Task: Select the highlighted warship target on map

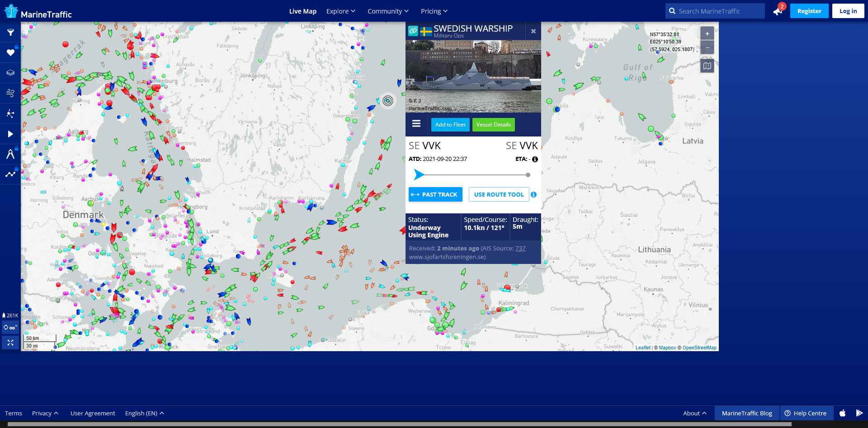Action: (x=388, y=101)
